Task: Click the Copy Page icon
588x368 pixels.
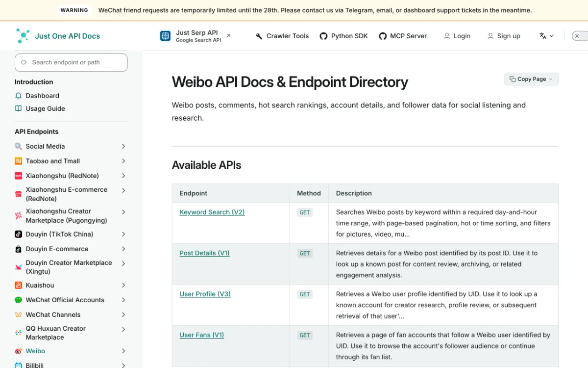Action: pyautogui.click(x=513, y=79)
